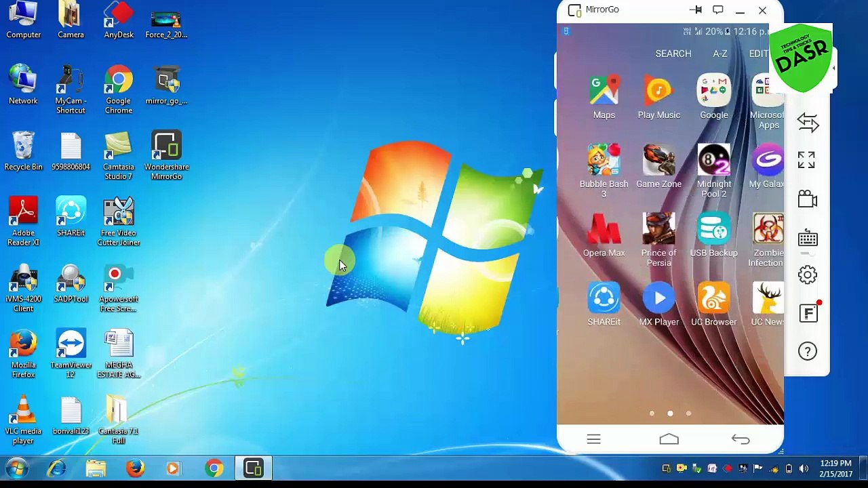Launch Midnight Pool 2
This screenshot has width=868, height=488.
pyautogui.click(x=713, y=171)
